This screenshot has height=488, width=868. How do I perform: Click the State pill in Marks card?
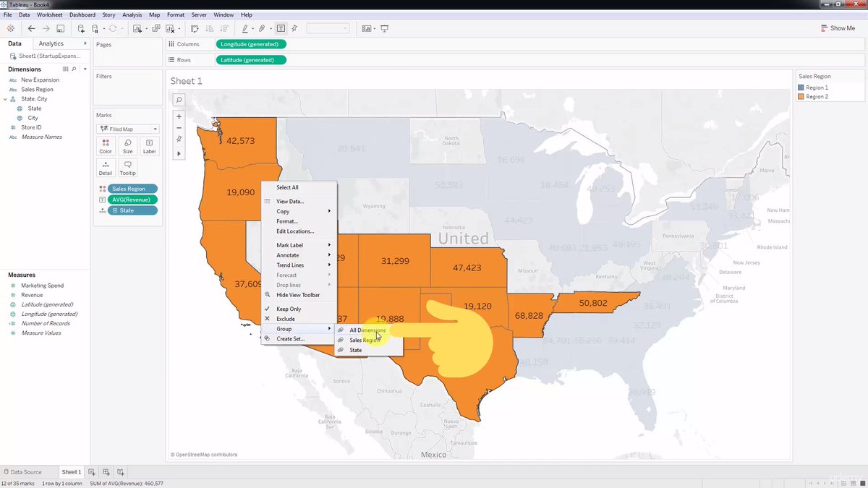click(132, 210)
